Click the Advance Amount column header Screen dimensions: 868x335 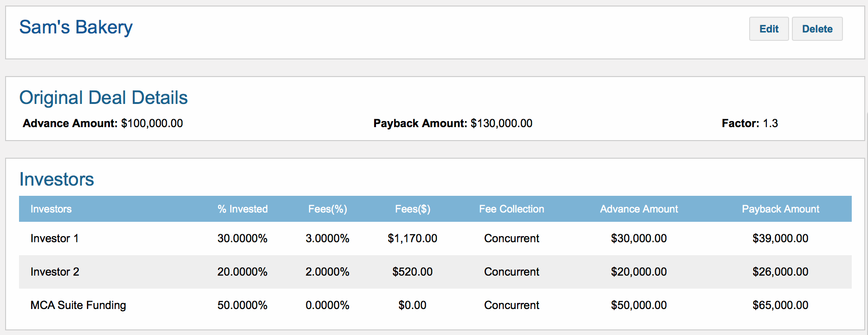(x=639, y=209)
